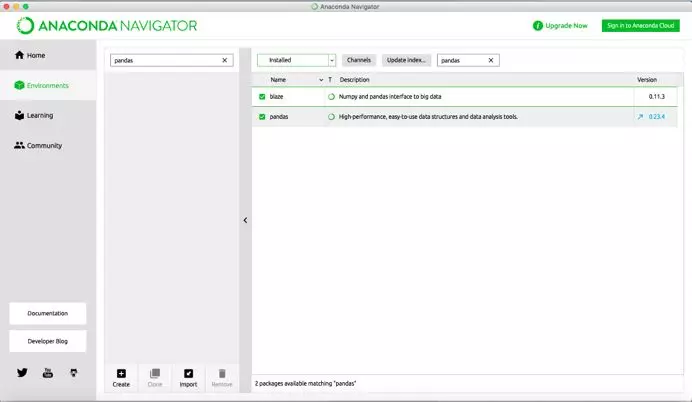Screen dimensions: 692x402
Task: Click the Learning reader icon
Action: click(x=19, y=115)
